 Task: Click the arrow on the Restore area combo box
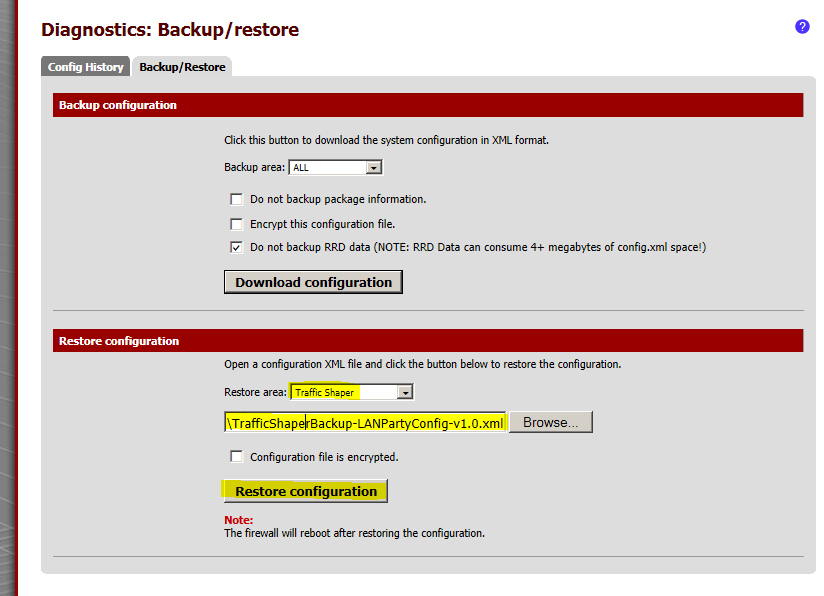coord(405,392)
